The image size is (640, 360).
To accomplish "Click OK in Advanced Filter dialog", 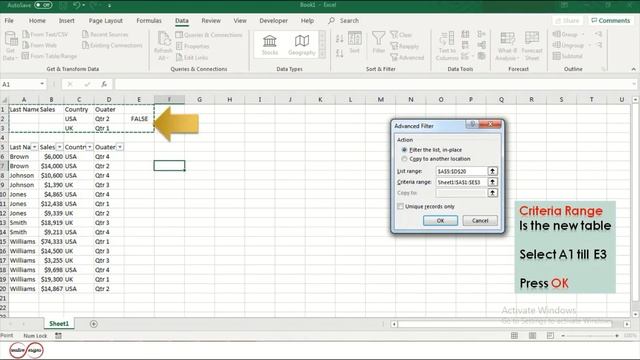I will (440, 220).
